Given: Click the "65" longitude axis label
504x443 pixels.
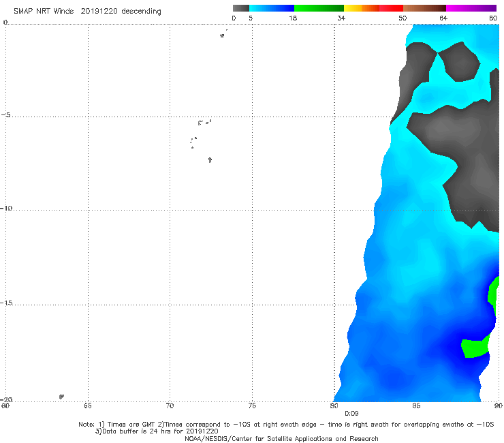Looking at the screenshot, I should point(88,406).
